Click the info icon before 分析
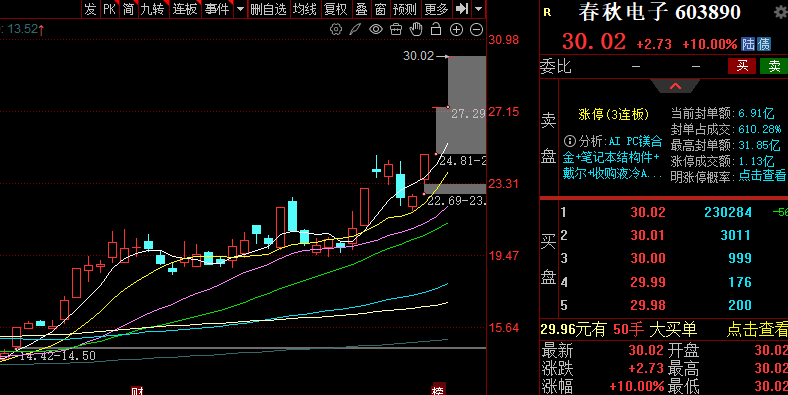788x395 pixels. click(x=569, y=141)
